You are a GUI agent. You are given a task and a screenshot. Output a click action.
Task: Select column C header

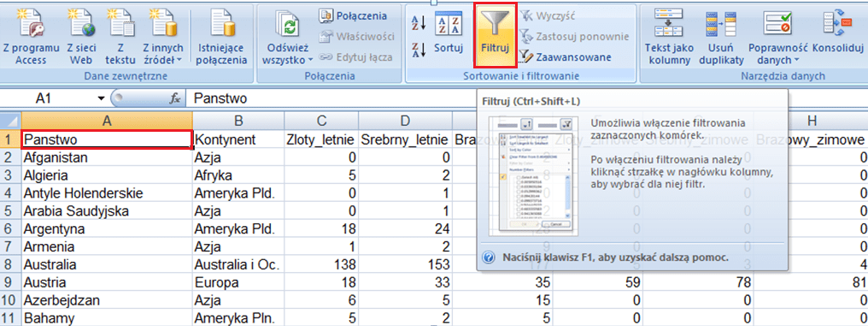click(321, 121)
